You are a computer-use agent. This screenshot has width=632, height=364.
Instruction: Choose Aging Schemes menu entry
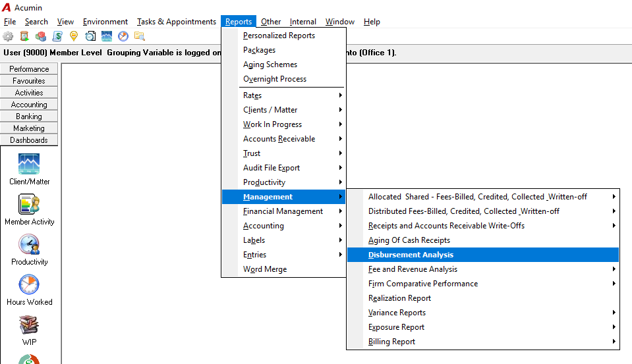(x=284, y=65)
